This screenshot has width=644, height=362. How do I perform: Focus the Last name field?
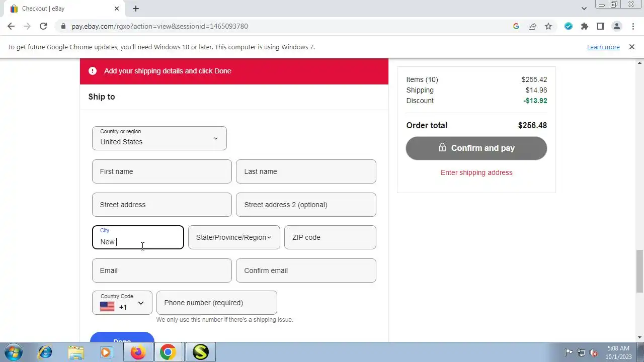coord(306,171)
